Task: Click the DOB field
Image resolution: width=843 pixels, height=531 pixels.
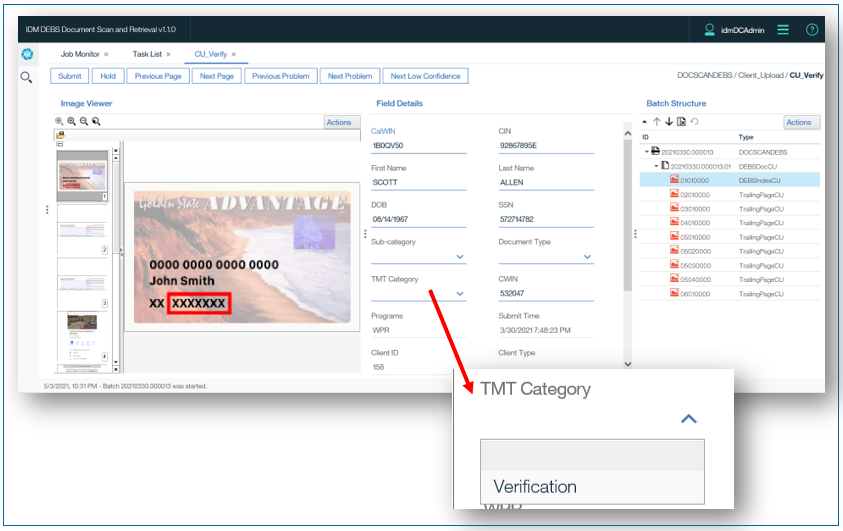Action: point(419,219)
